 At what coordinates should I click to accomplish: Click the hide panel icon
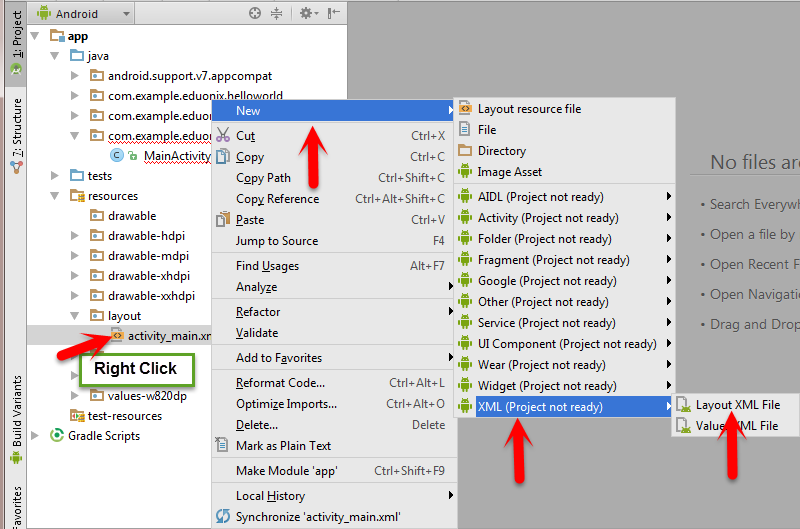[334, 13]
